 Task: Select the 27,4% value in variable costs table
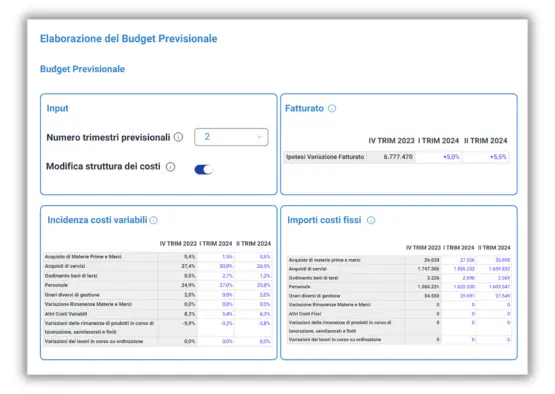[188, 266]
